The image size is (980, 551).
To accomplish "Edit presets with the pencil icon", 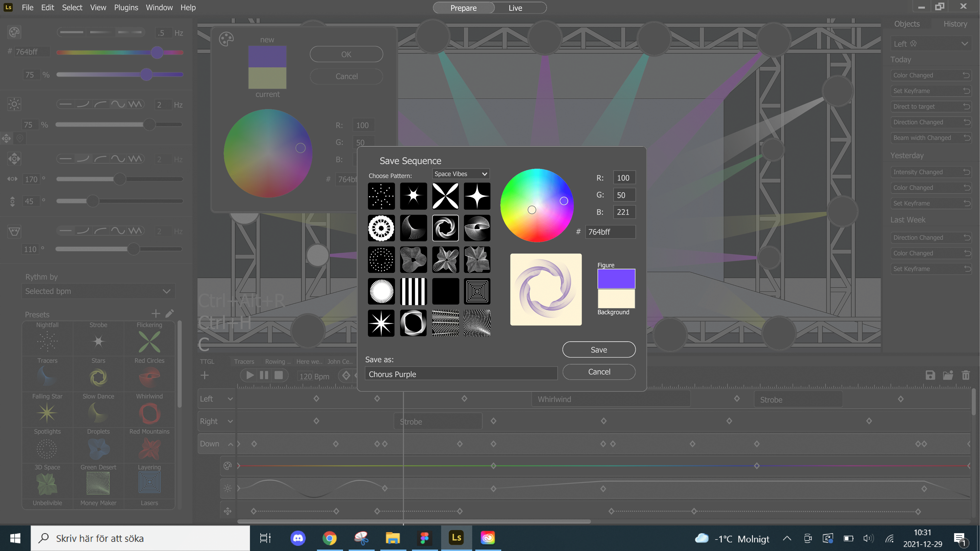I will coord(170,313).
